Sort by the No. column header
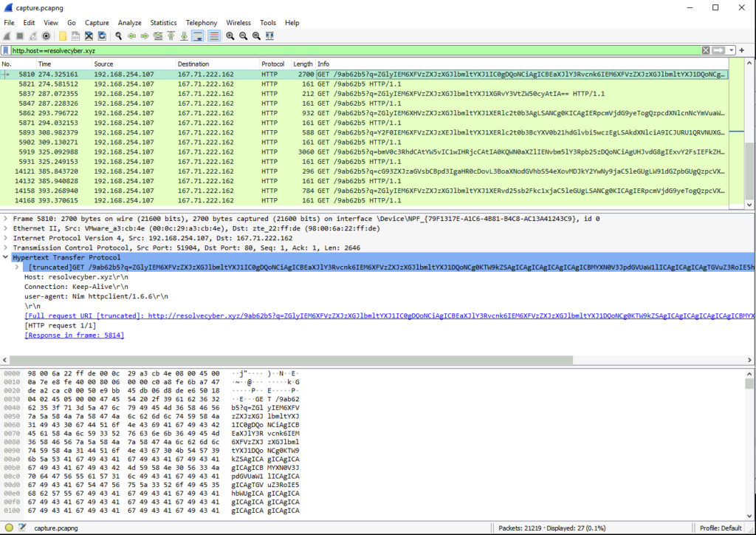Image resolution: width=756 pixels, height=535 pixels. click(18, 64)
